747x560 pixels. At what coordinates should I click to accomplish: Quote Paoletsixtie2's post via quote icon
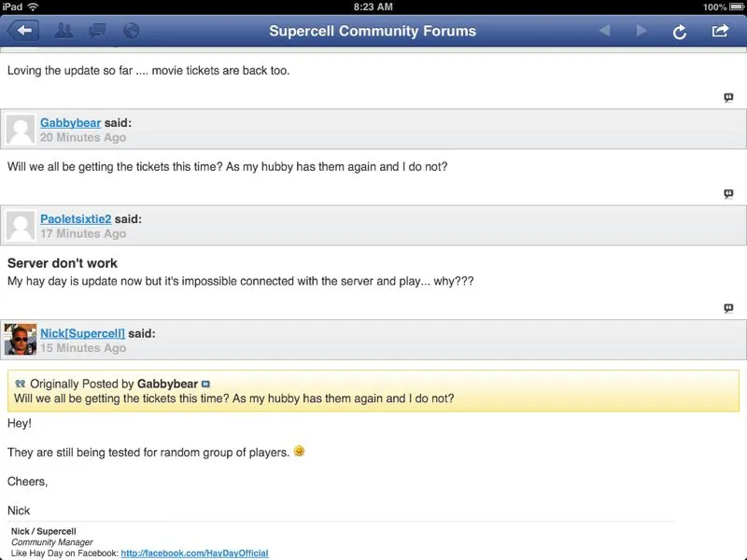728,308
